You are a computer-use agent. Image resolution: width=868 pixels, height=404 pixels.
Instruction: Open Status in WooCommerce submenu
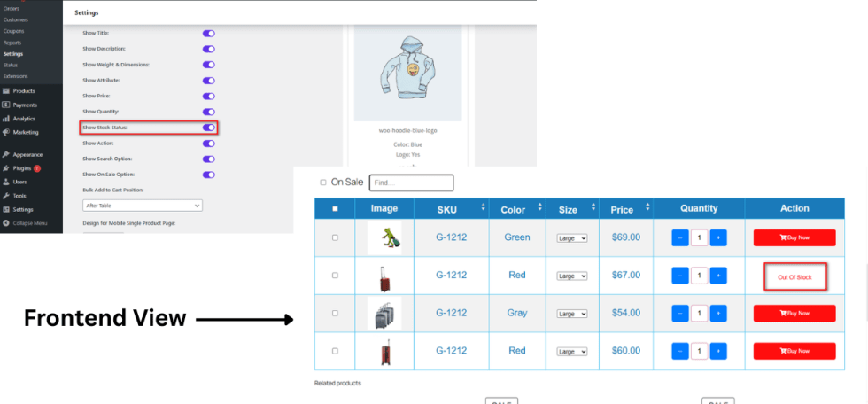point(11,66)
